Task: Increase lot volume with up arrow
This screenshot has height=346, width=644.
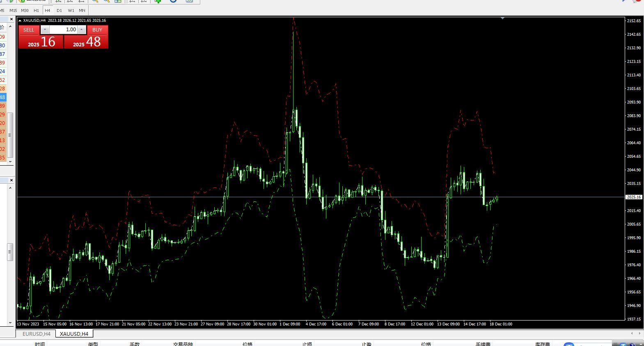Action: point(82,30)
